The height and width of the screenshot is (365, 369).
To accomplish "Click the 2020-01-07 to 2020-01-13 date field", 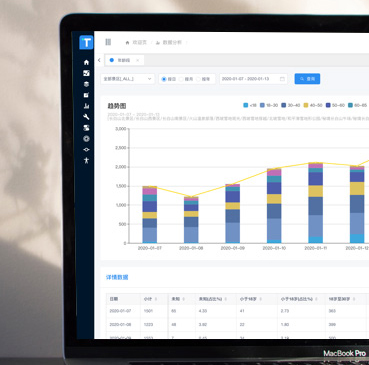I will pyautogui.click(x=253, y=79).
